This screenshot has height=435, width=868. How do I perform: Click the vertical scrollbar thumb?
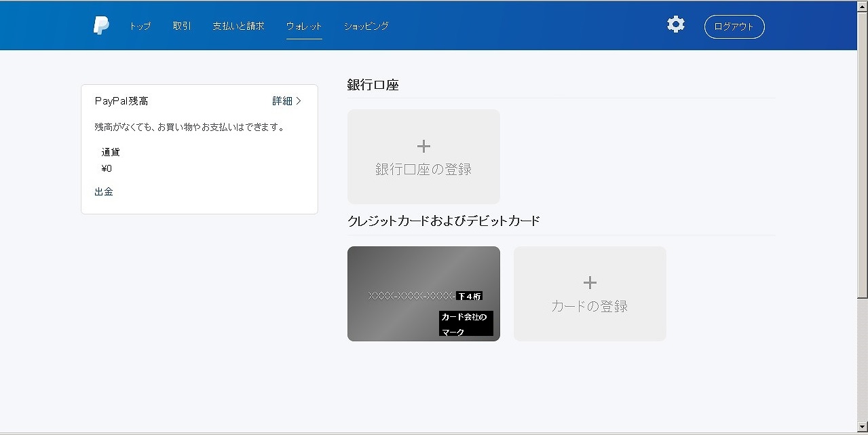(x=862, y=154)
